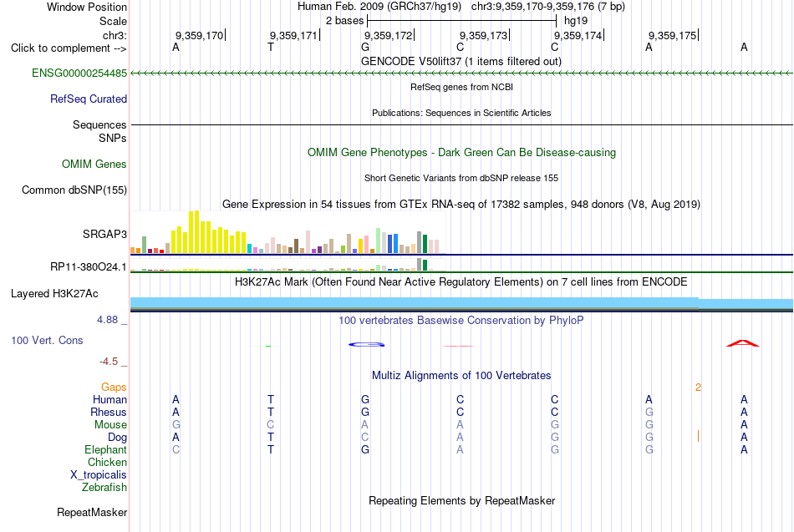Image resolution: width=794 pixels, height=532 pixels.
Task: Select the Zebrafish species label
Action: click(x=104, y=487)
